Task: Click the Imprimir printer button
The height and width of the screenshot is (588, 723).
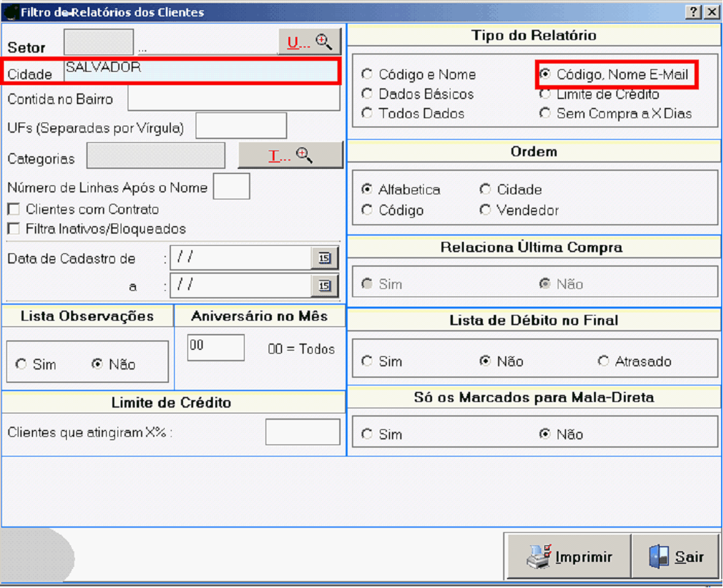Action: tap(569, 557)
